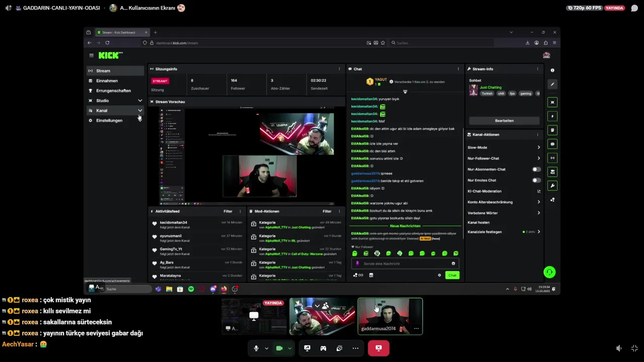Screen dimensions: 644x362
Task: Open the profile avatar in Kick header
Action: coord(546,55)
